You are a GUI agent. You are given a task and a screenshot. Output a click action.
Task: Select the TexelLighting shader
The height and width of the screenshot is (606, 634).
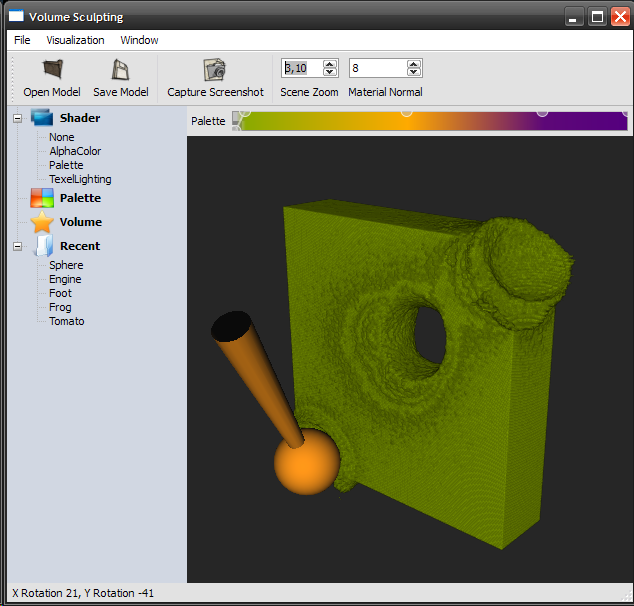click(x=80, y=179)
